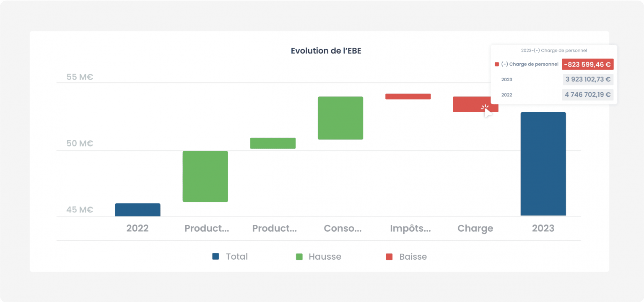Click the red Baisse legend square

coord(390,257)
